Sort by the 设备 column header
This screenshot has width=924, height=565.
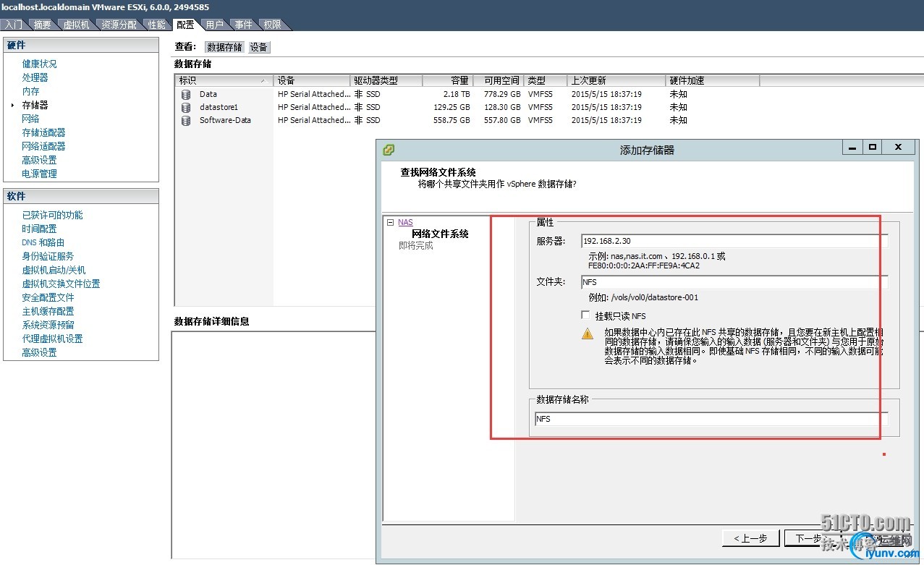coord(312,81)
